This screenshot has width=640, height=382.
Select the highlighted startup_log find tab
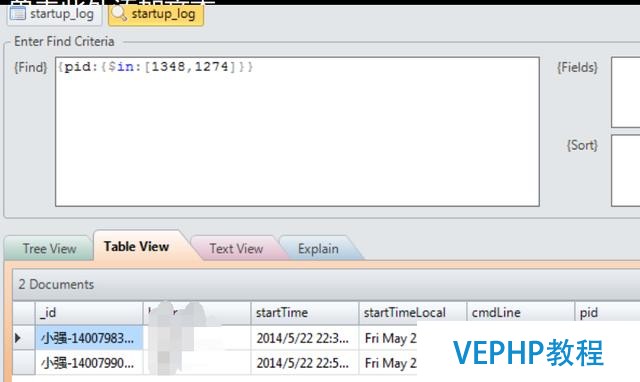pyautogui.click(x=156, y=15)
